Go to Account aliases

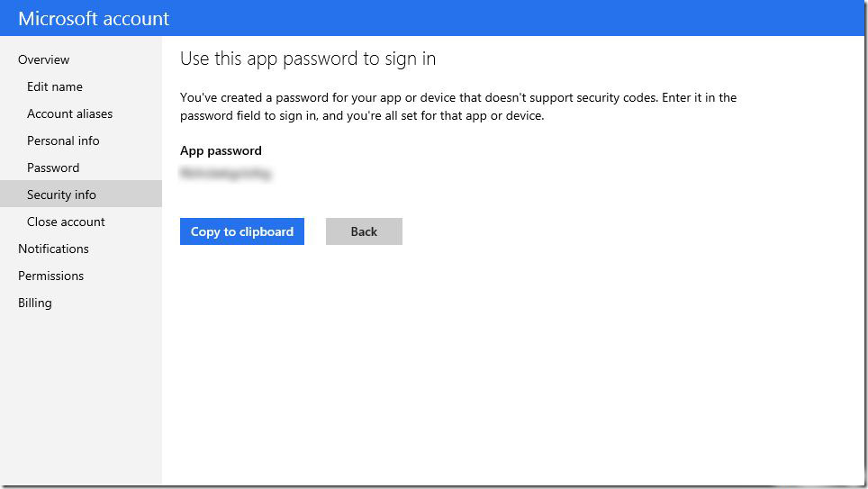[69, 113]
